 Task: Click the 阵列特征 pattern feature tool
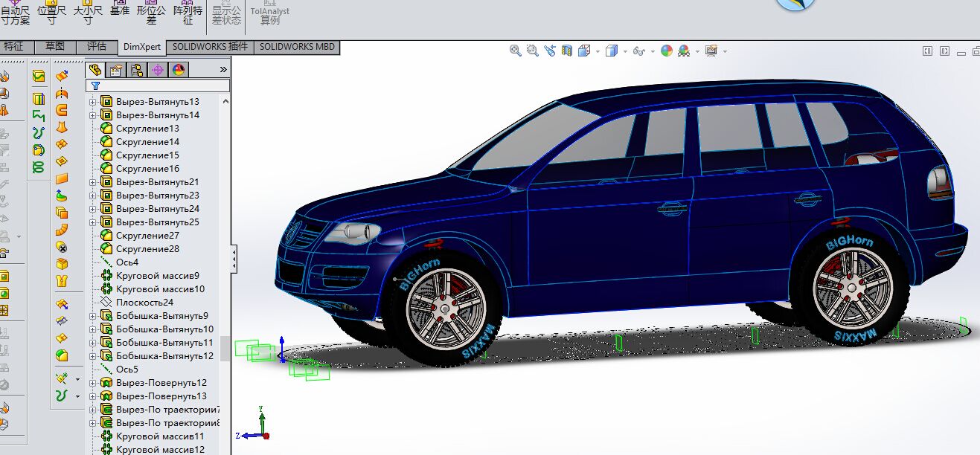pyautogui.click(x=188, y=13)
